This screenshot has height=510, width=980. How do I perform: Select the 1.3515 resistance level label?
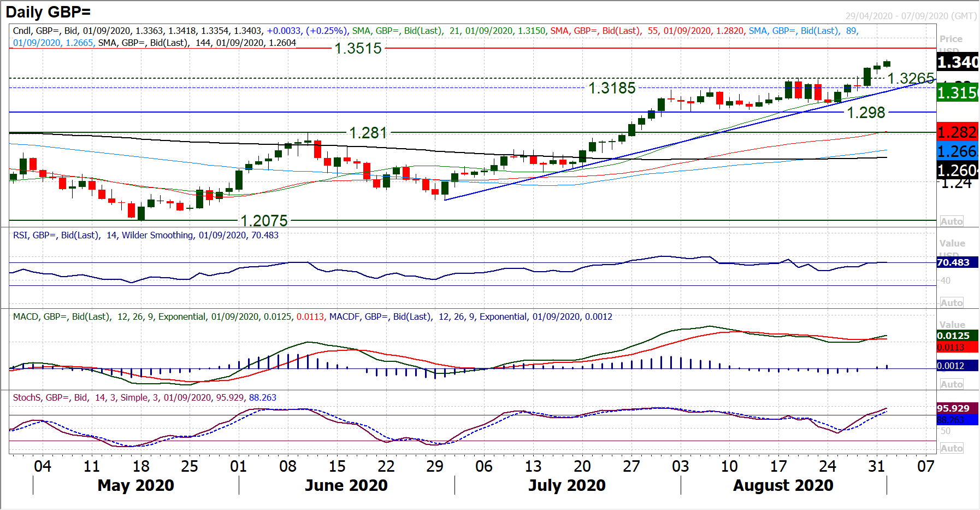358,49
